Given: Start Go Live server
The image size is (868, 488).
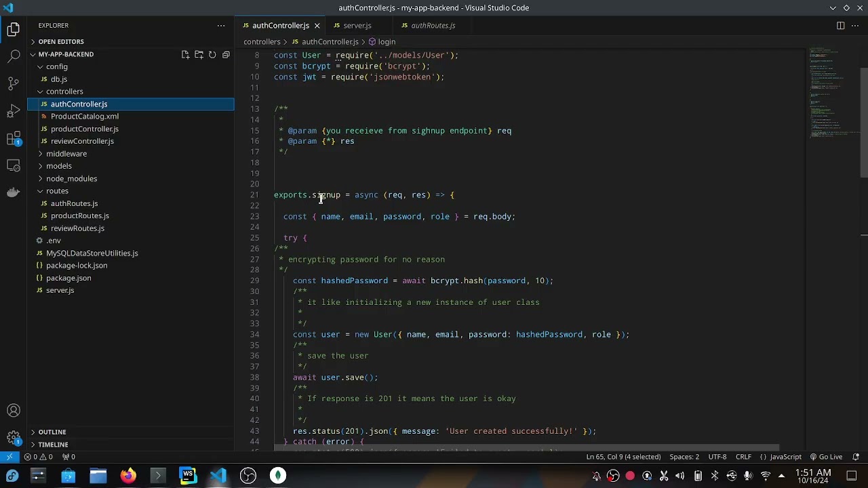Looking at the screenshot, I should point(825,457).
